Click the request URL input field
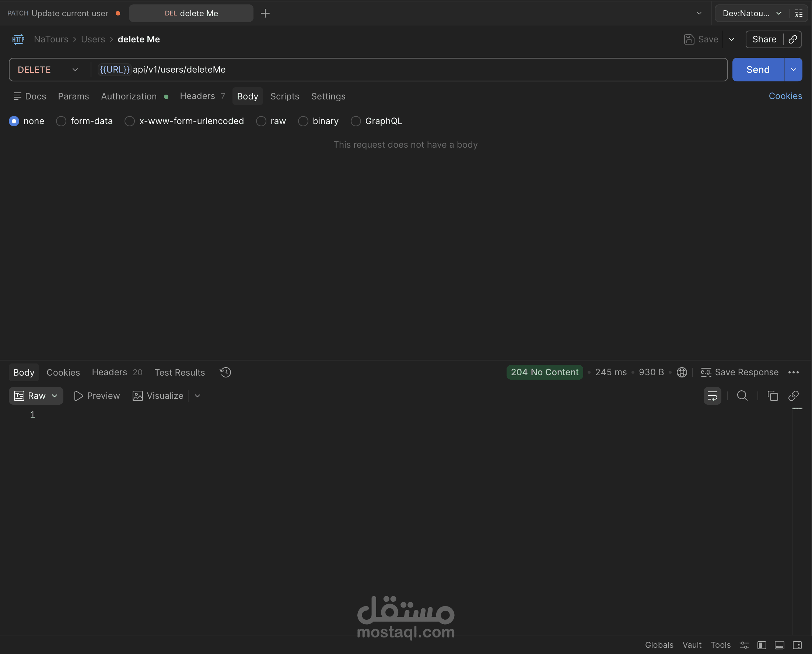Image resolution: width=812 pixels, height=654 pixels. tap(415, 70)
